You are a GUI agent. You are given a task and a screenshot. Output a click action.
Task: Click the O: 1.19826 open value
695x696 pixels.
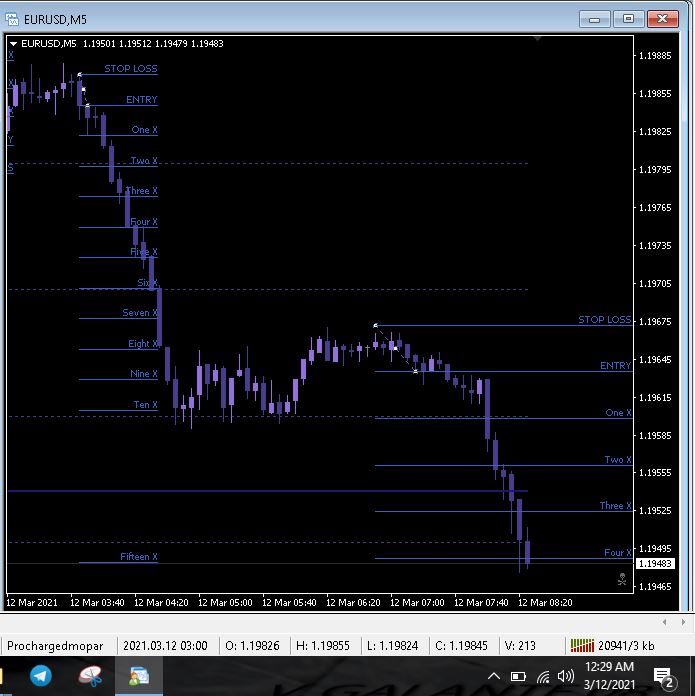pyautogui.click(x=252, y=645)
